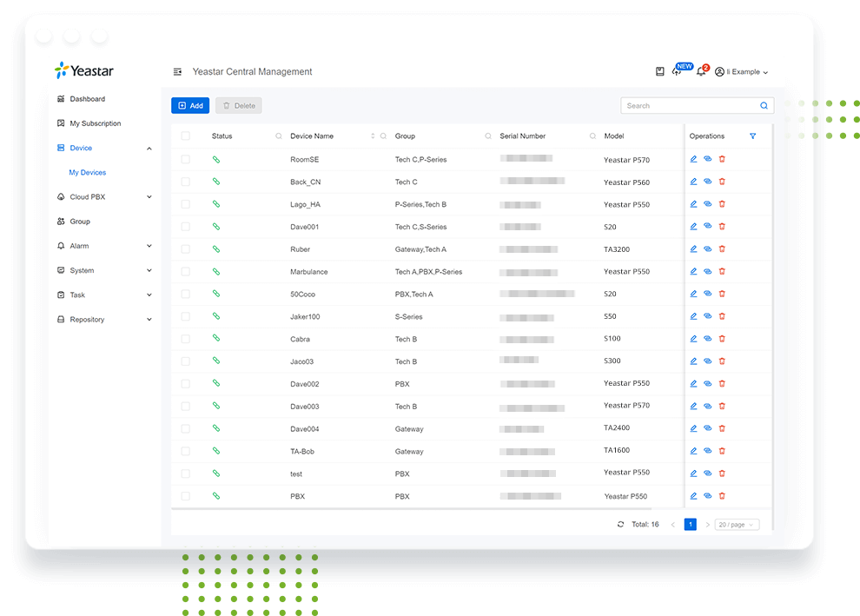The height and width of the screenshot is (616, 860).
Task: Open the Operations column filter icon
Action: point(752,136)
